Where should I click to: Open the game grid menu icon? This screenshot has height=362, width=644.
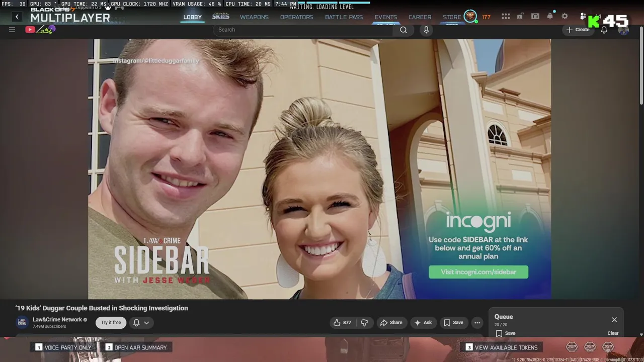[x=506, y=17]
